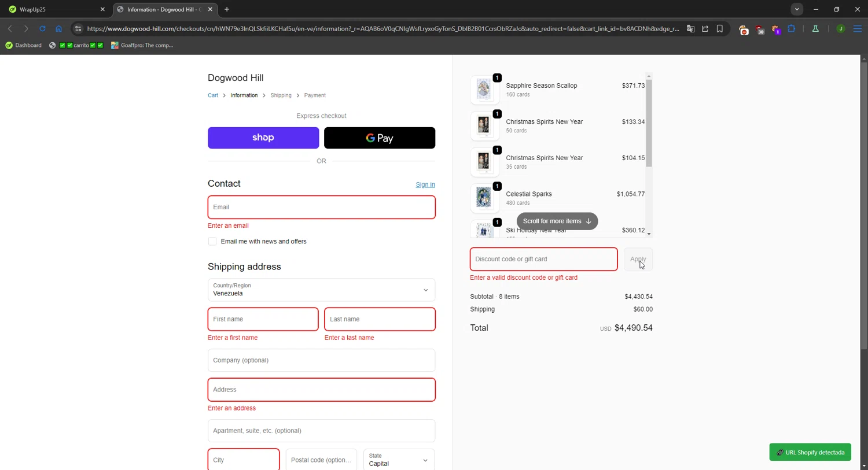
Task: Open the extensions puzzle piece menu
Action: [x=792, y=28]
